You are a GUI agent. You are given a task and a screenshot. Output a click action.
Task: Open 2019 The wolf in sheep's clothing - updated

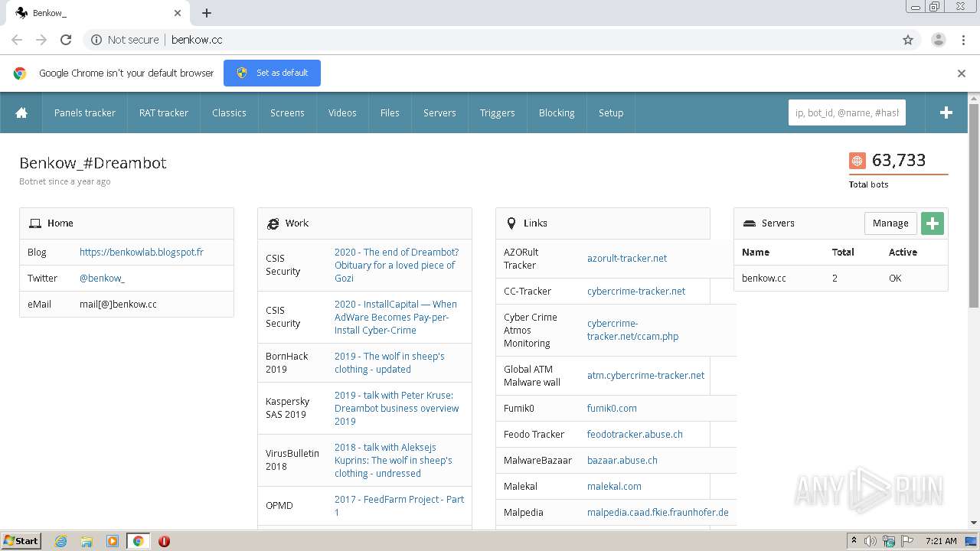tap(390, 363)
